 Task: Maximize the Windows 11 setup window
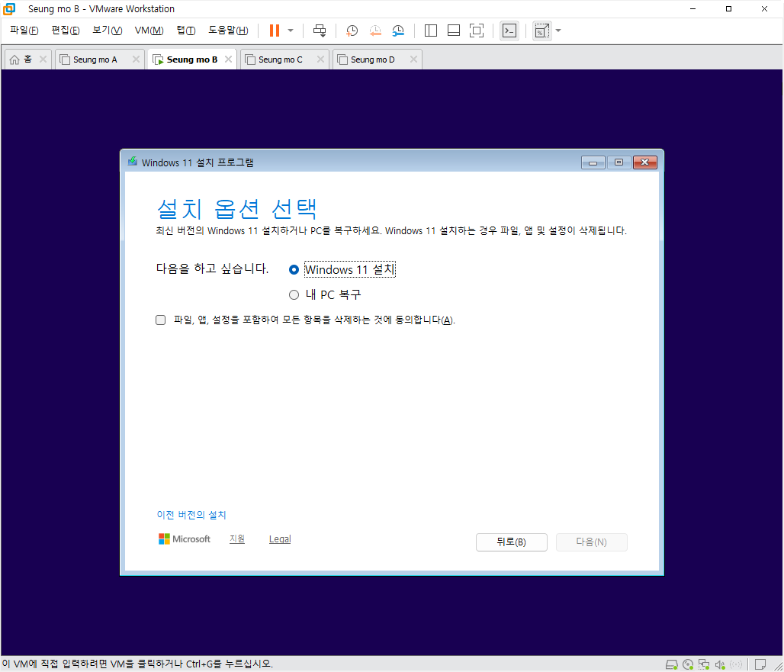(619, 162)
